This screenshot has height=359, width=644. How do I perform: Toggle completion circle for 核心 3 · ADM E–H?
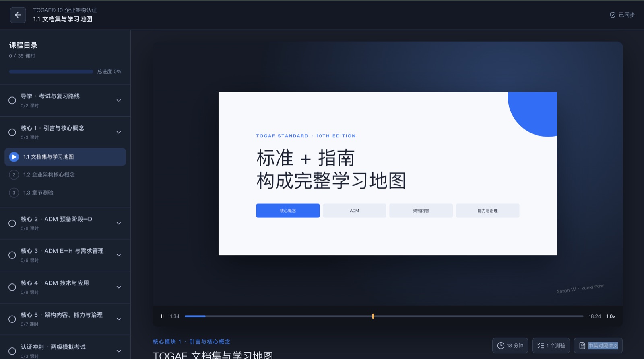[12, 255]
